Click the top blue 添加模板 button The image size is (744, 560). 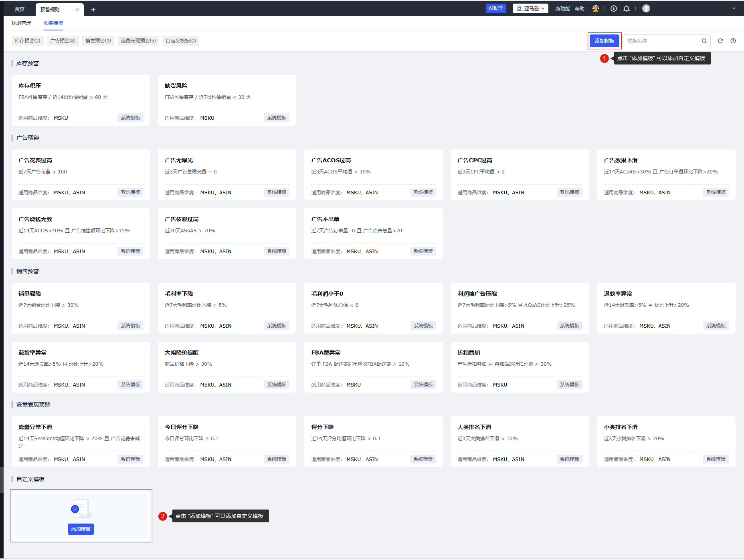[604, 41]
